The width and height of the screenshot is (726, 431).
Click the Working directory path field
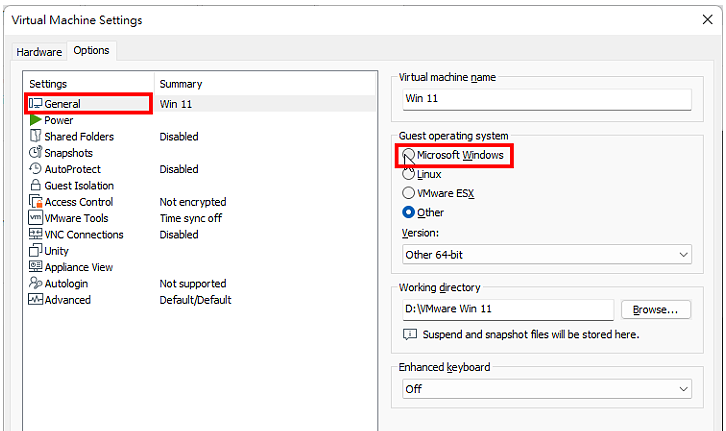[x=508, y=309]
